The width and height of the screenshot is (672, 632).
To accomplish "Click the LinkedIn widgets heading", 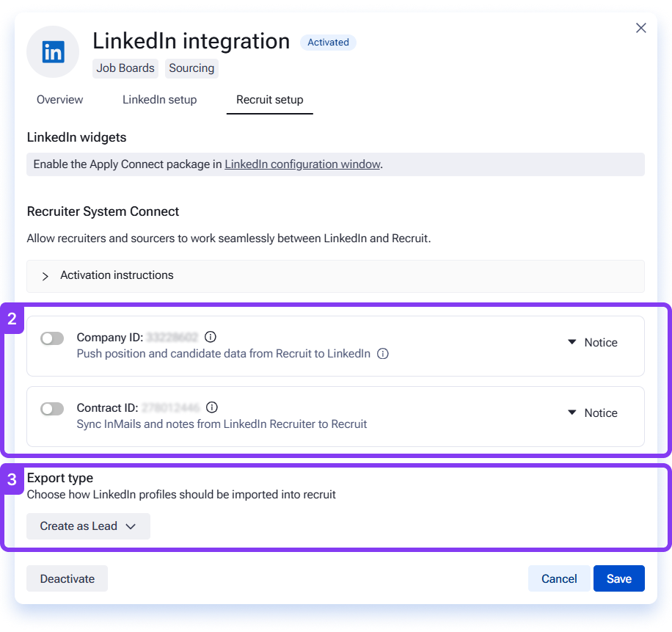I will 77,137.
